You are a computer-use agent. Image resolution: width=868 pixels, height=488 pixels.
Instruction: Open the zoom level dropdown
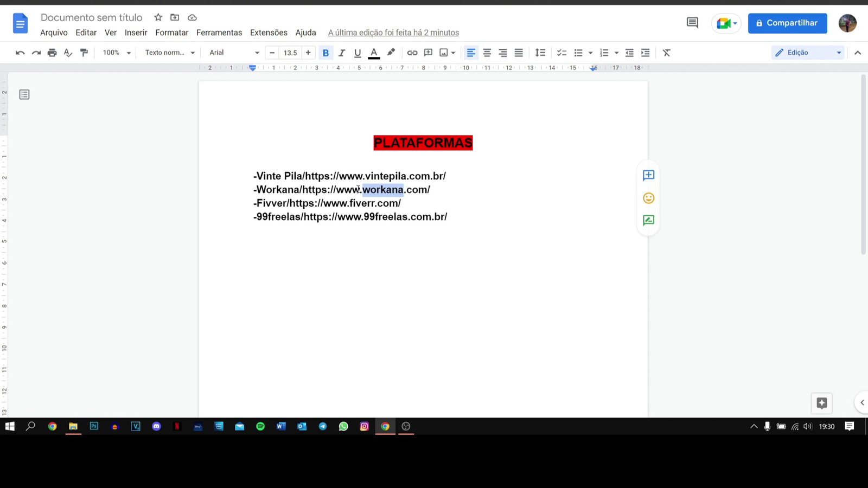[x=117, y=53]
